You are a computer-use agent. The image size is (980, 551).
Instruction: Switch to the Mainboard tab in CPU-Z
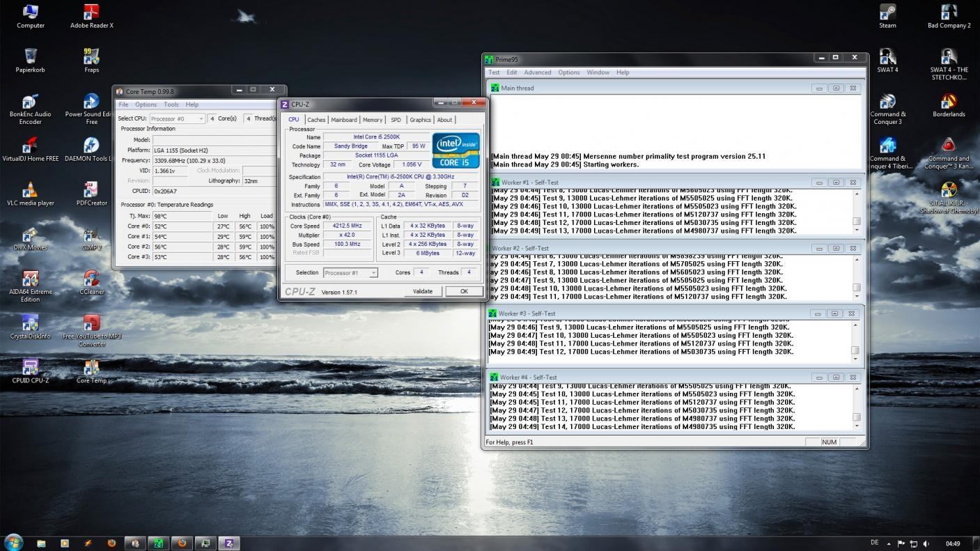[x=344, y=120]
